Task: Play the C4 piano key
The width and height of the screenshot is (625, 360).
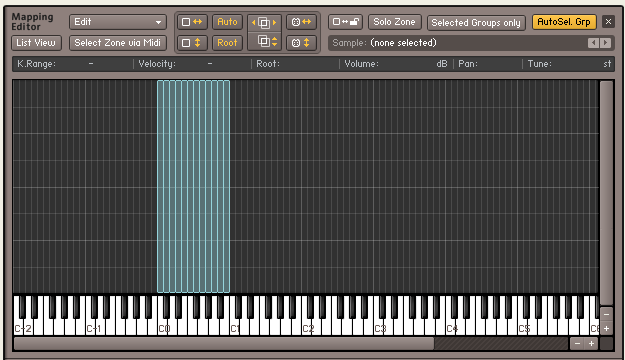Action: 451,327
